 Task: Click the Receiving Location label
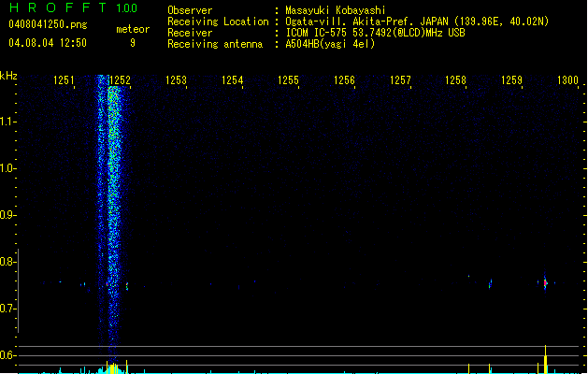click(218, 22)
